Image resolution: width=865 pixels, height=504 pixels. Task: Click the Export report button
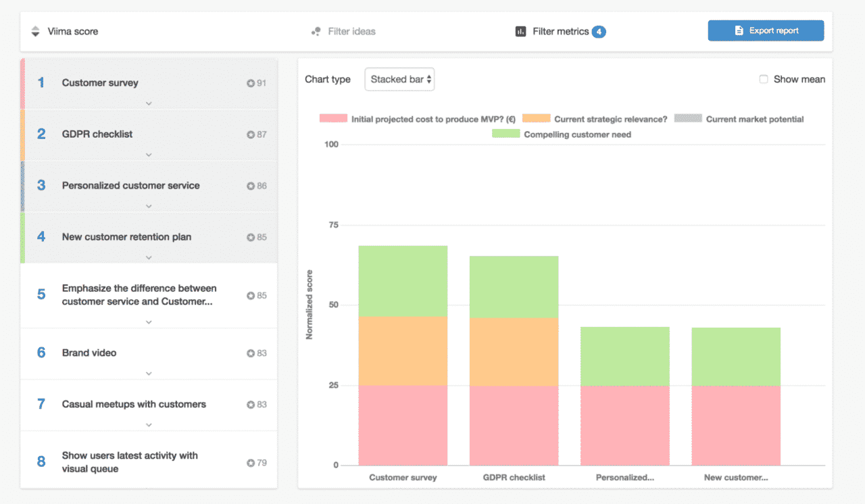766,30
